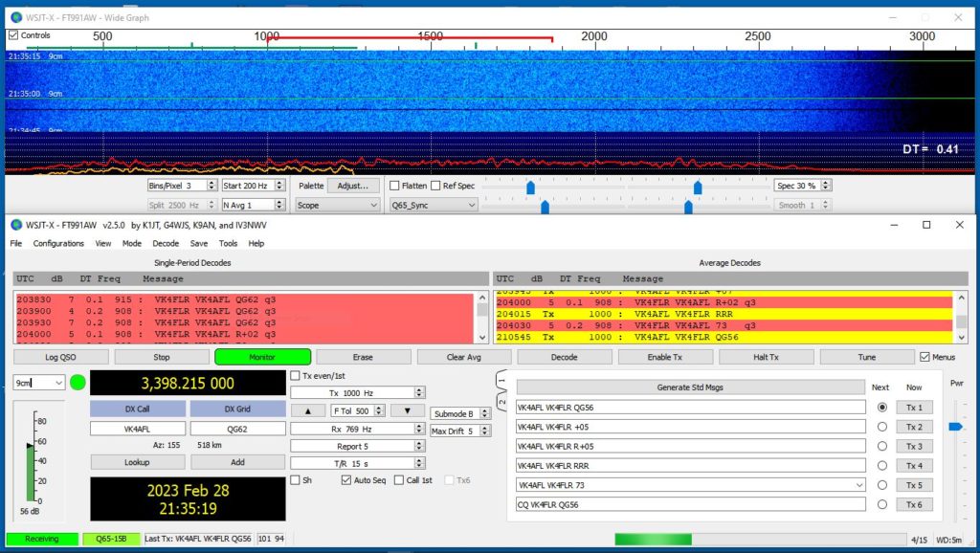Select Next radio for Tx 4 message
This screenshot has width=980, height=553.
[x=881, y=466]
